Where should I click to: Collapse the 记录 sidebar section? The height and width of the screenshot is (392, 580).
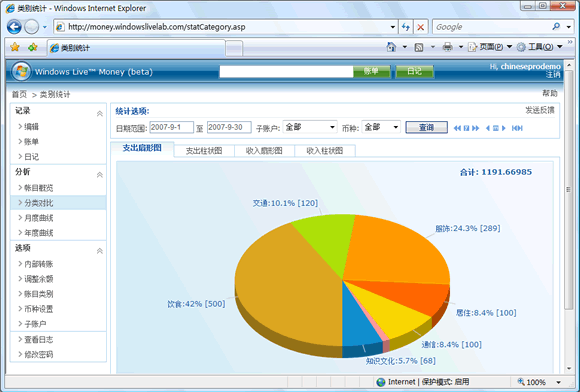pyautogui.click(x=100, y=114)
